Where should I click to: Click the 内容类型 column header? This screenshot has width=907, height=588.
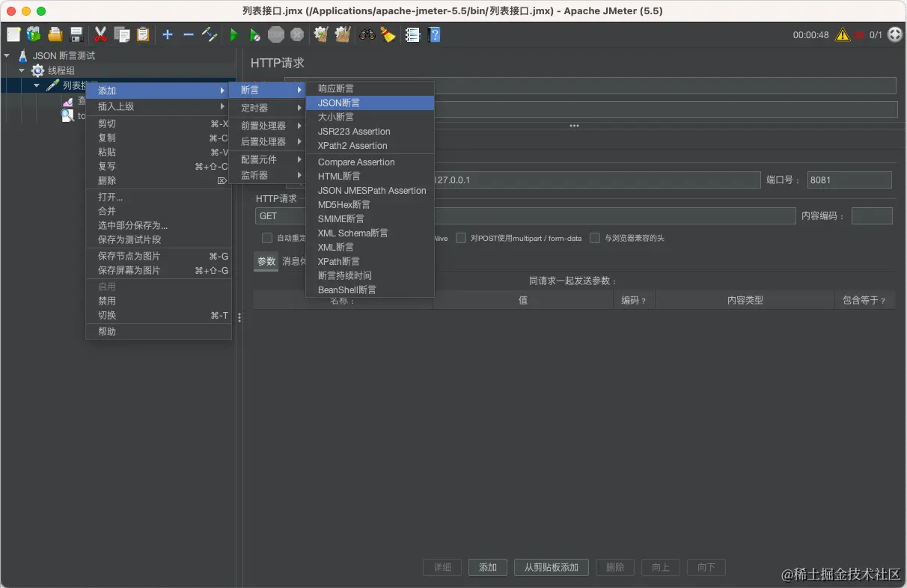[745, 300]
